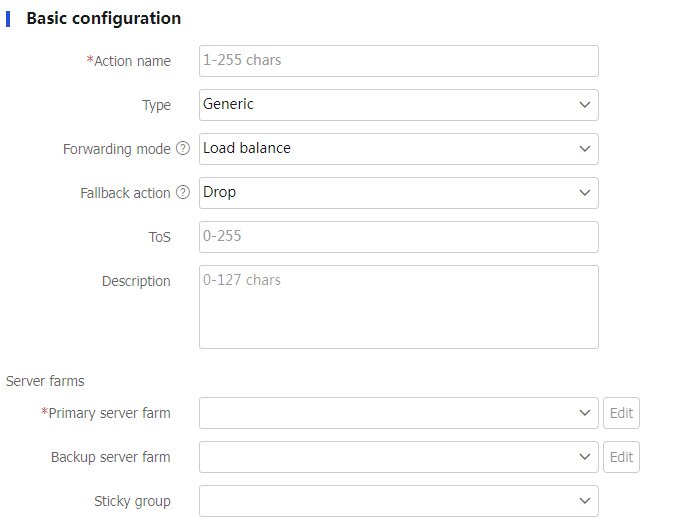Expand the Backup server farm dropdown

click(x=398, y=457)
